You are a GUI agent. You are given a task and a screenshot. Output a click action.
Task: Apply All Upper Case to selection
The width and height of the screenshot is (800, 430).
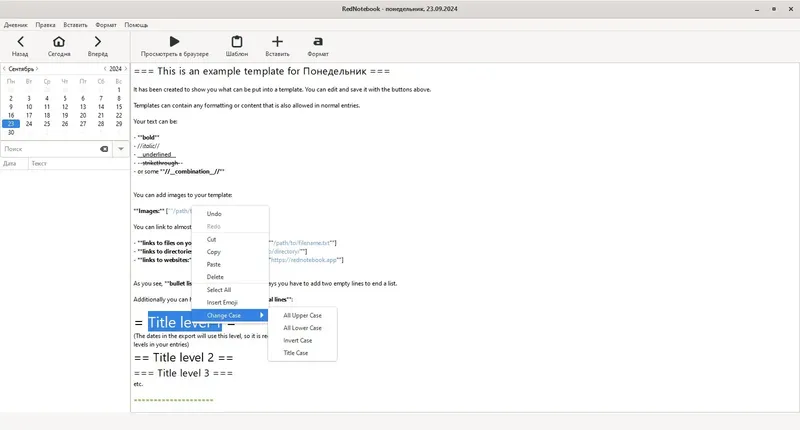(303, 315)
